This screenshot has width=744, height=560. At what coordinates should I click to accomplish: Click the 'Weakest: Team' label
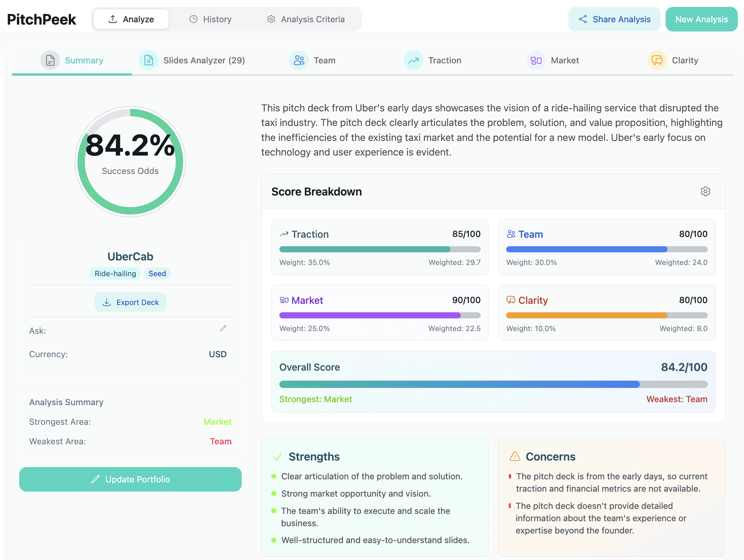[x=677, y=399]
